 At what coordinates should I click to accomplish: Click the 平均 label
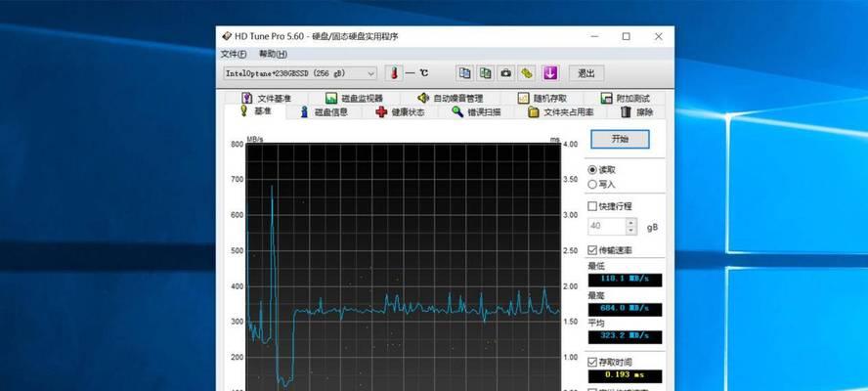[596, 324]
